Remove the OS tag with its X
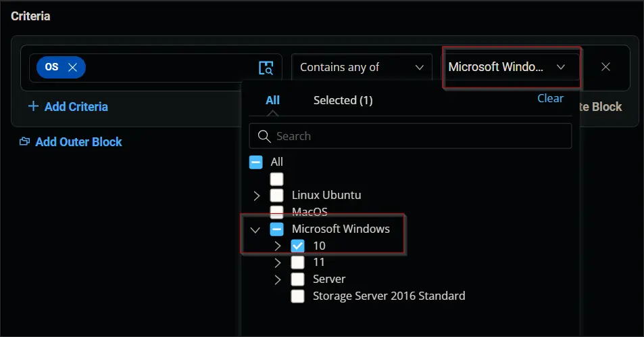The width and height of the screenshot is (644, 337). pyautogui.click(x=73, y=68)
